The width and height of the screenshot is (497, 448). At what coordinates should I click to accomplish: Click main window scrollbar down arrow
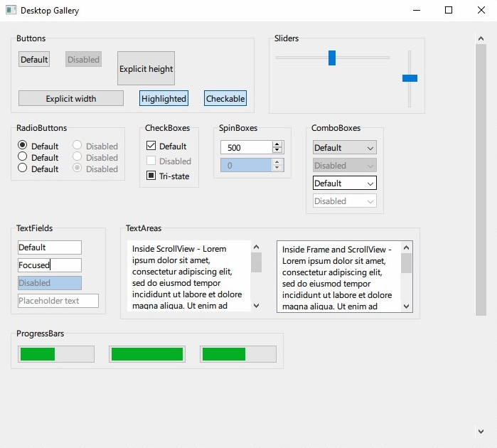coord(481,431)
